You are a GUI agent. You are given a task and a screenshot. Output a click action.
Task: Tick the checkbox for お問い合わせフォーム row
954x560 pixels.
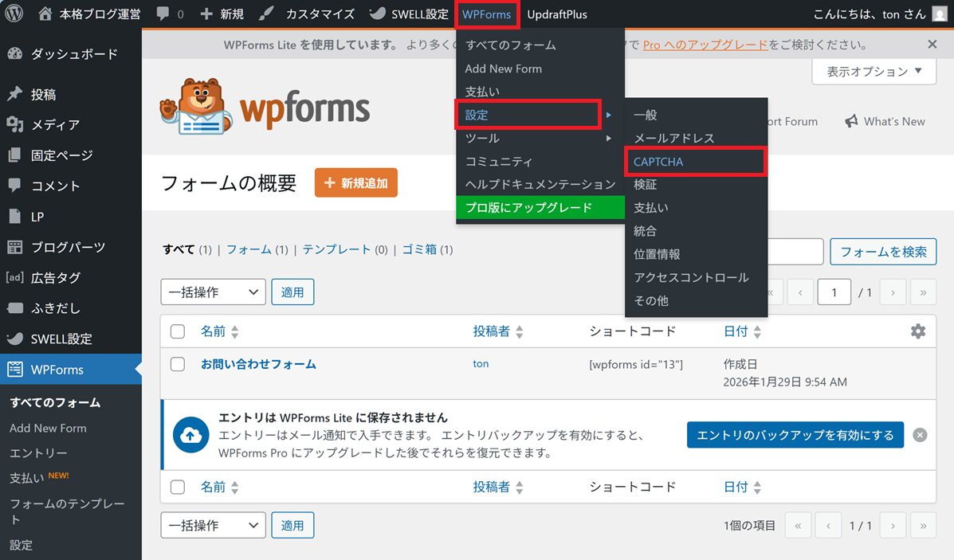click(x=178, y=364)
